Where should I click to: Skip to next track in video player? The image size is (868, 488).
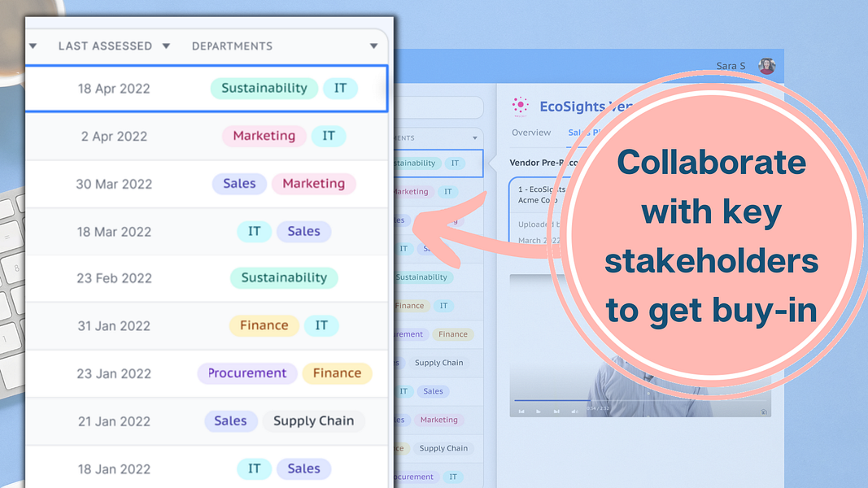pyautogui.click(x=556, y=411)
